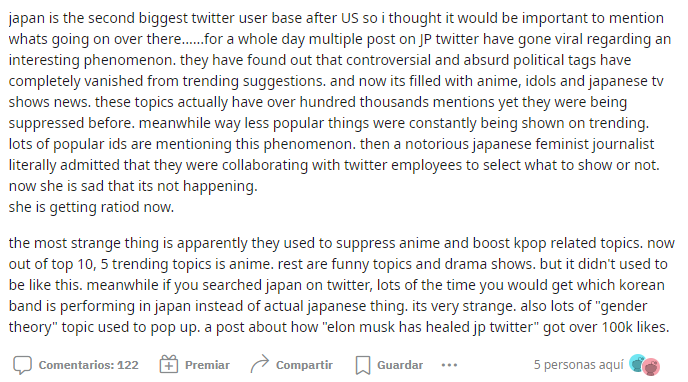Click the teal user avatar icon
The height and width of the screenshot is (382, 688).
[636, 363]
